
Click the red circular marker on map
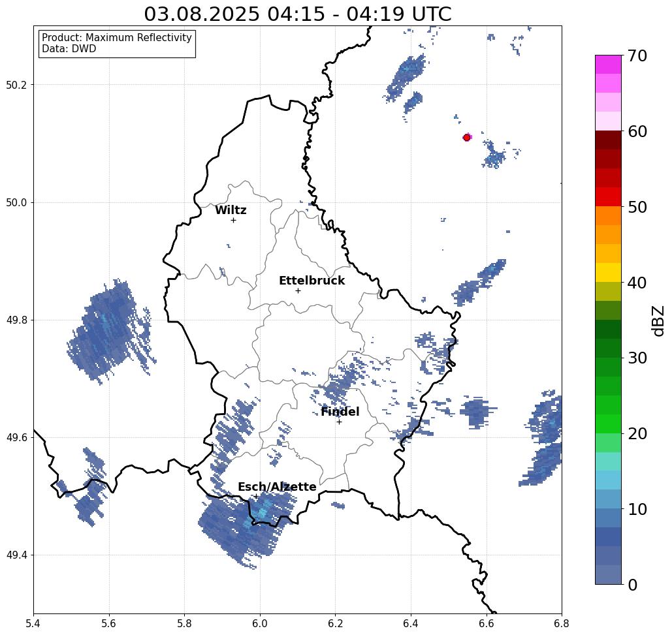click(x=467, y=138)
